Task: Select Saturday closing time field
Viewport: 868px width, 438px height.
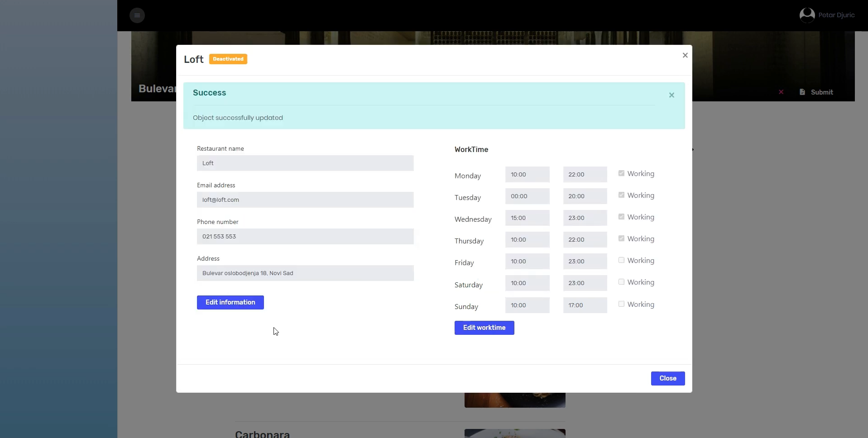Action: coord(585,283)
